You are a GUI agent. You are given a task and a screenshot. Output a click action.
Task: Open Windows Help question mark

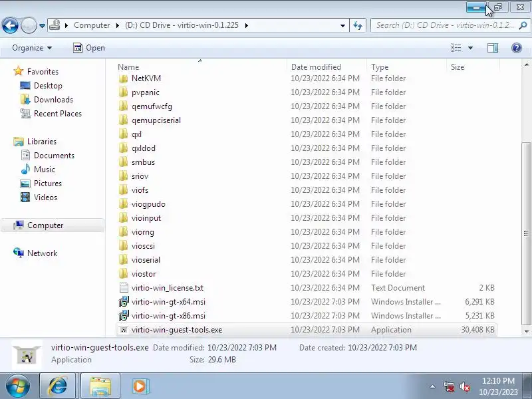coord(517,48)
